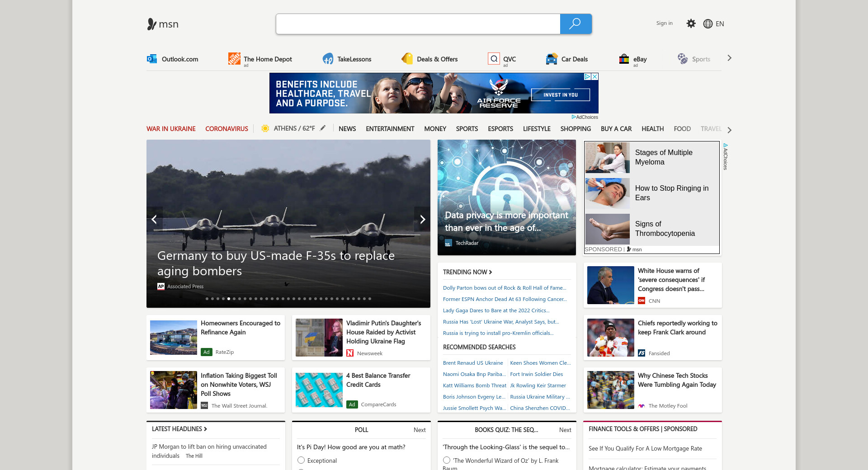
Task: Open 'How to Stop Ringing in Ears' link
Action: click(x=672, y=193)
